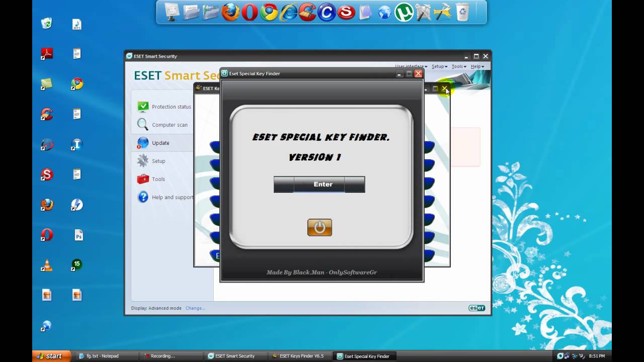Expand the Setup dropdown in ESET top menu
The width and height of the screenshot is (644, 362).
tap(439, 66)
